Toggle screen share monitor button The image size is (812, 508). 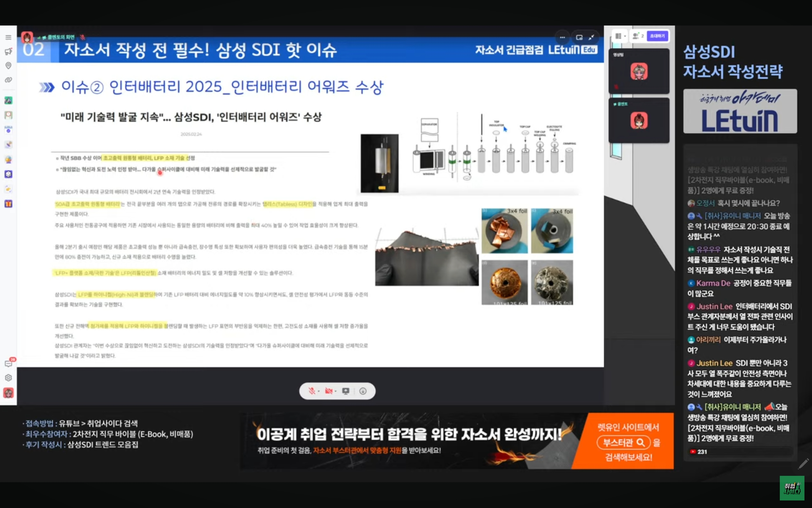345,391
